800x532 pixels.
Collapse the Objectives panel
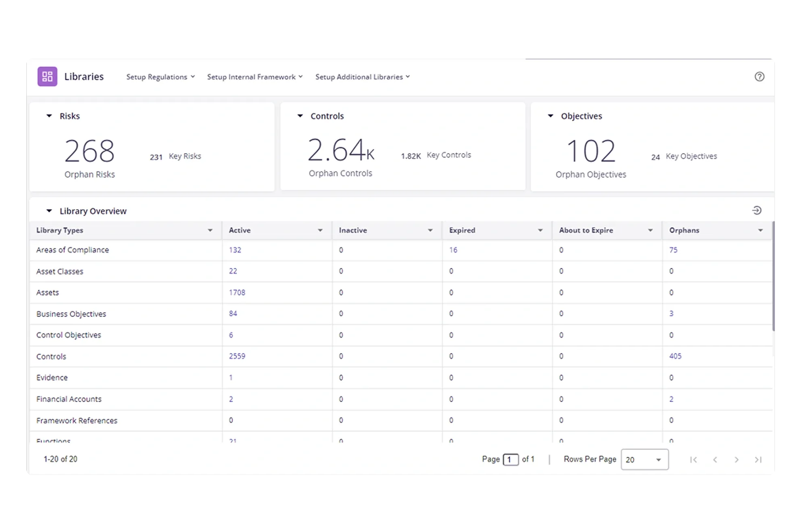click(x=550, y=116)
